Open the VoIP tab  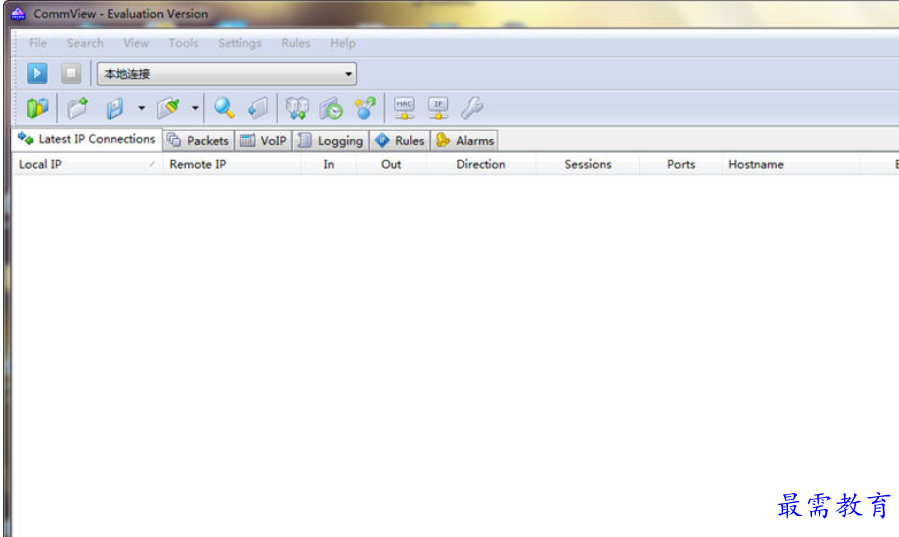(264, 141)
